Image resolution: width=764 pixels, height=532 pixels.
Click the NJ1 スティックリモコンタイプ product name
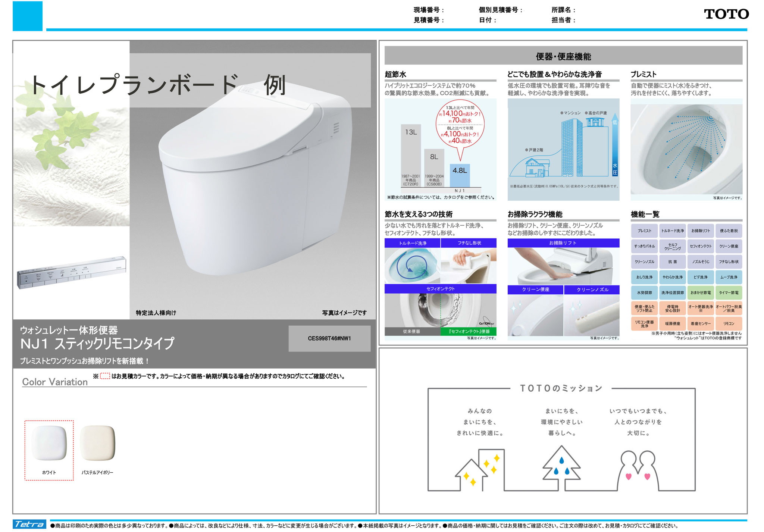tap(97, 344)
